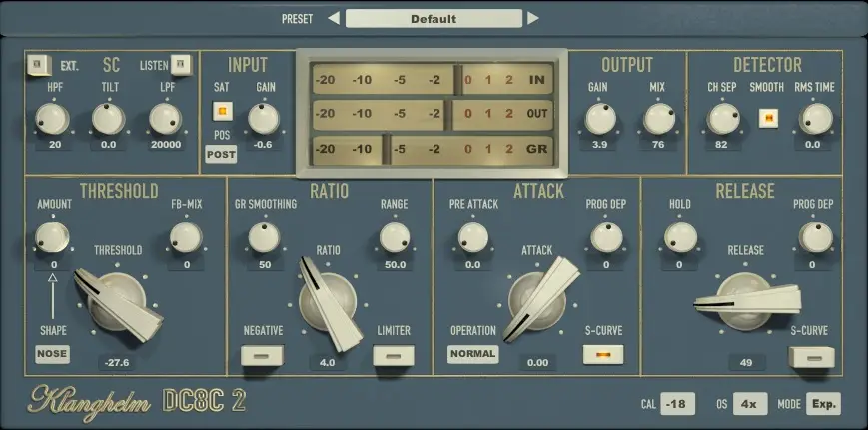Toggle the NEGATIVE ratio switch
Viewport: 868px width, 430px height.
(x=262, y=355)
